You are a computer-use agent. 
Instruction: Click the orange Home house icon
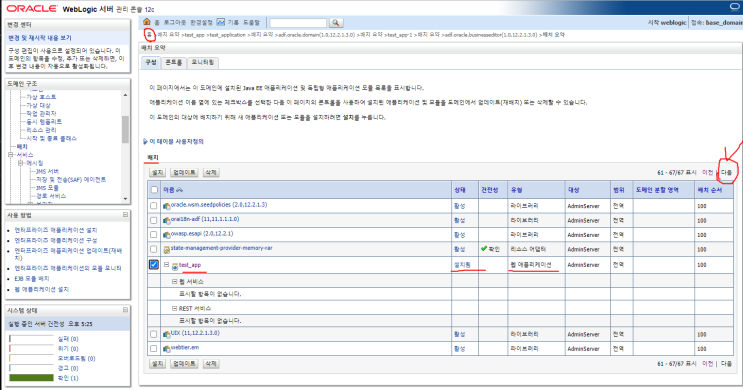coord(146,22)
